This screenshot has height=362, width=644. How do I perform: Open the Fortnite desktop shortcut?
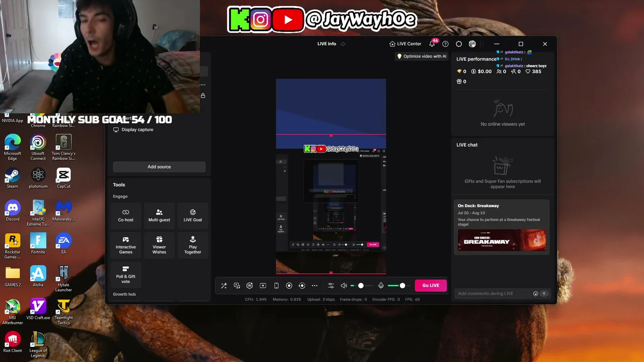coord(38,244)
